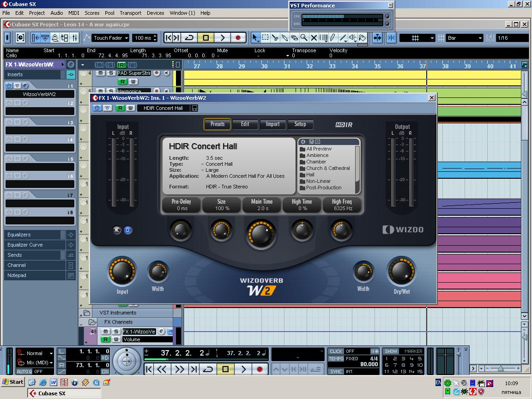Click the Dry/Wet mix knob
This screenshot has width=532, height=399.
pos(402,271)
